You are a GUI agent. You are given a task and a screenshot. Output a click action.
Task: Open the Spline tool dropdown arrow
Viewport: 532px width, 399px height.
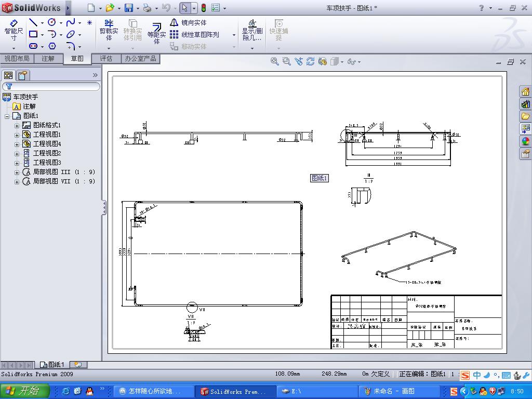pyautogui.click(x=79, y=23)
